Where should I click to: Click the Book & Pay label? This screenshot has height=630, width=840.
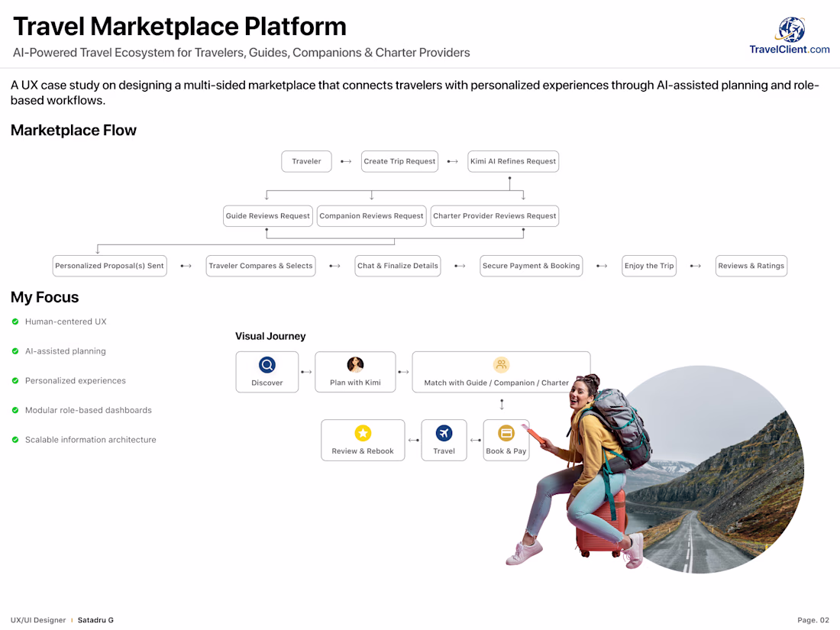(x=506, y=451)
